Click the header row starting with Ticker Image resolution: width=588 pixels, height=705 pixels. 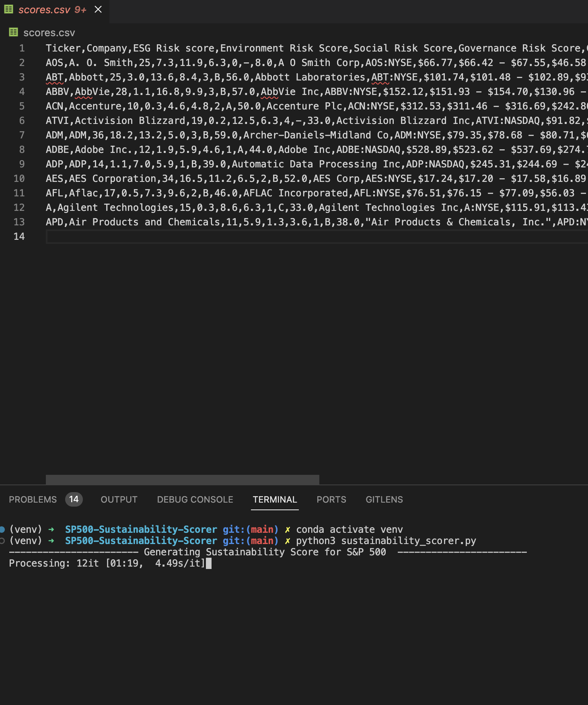point(317,48)
